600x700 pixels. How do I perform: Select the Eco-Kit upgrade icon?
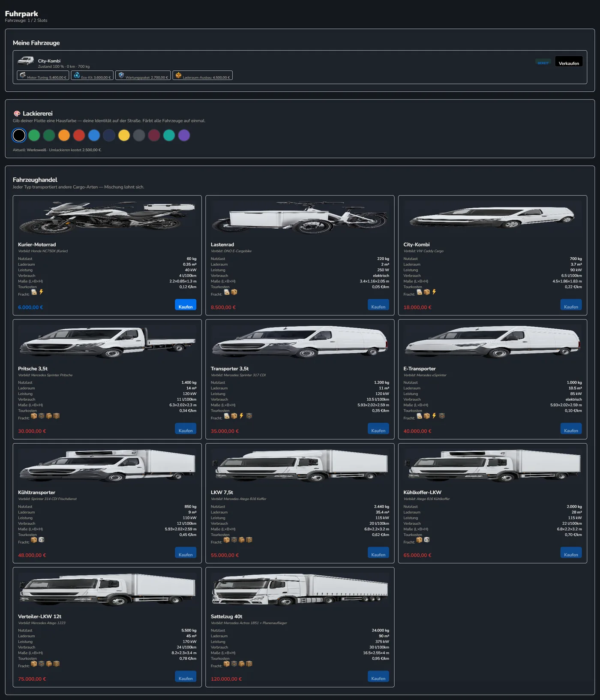pos(76,75)
